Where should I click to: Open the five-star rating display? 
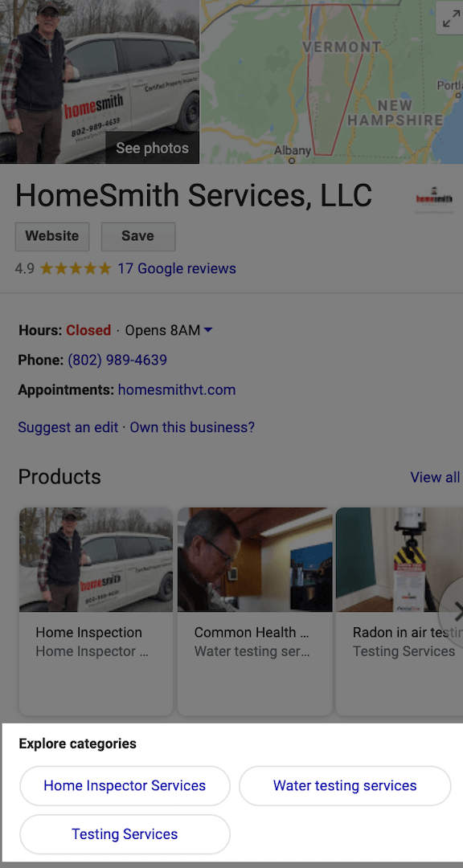pyautogui.click(x=76, y=269)
